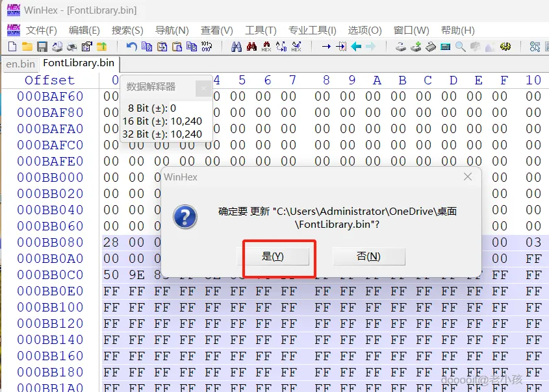Open the 帮助(H) menu
Viewport: 549px width, 392px height.
[x=458, y=31]
